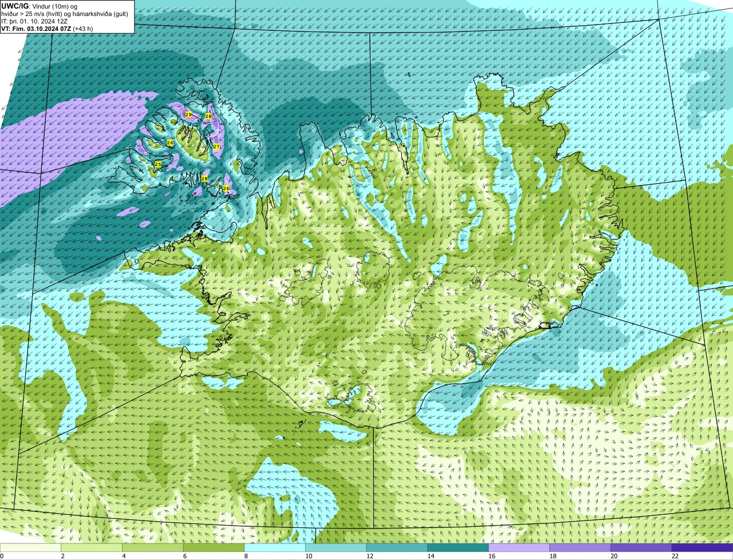Pick the 0–2 m/s palest legend swatch
The height and width of the screenshot is (560, 733).
(30, 547)
